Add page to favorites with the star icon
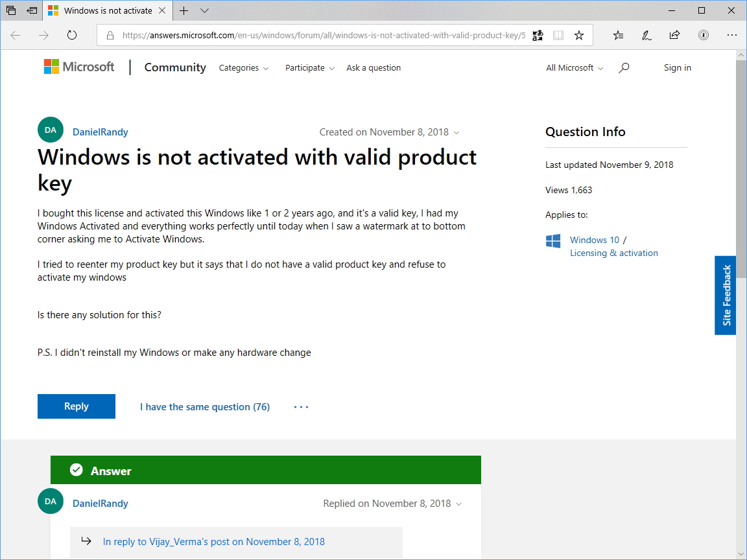This screenshot has width=747, height=560. click(x=578, y=35)
